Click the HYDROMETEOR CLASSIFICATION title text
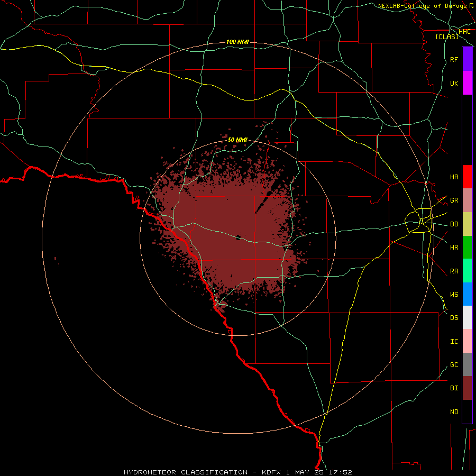476x476 pixels. [186, 472]
